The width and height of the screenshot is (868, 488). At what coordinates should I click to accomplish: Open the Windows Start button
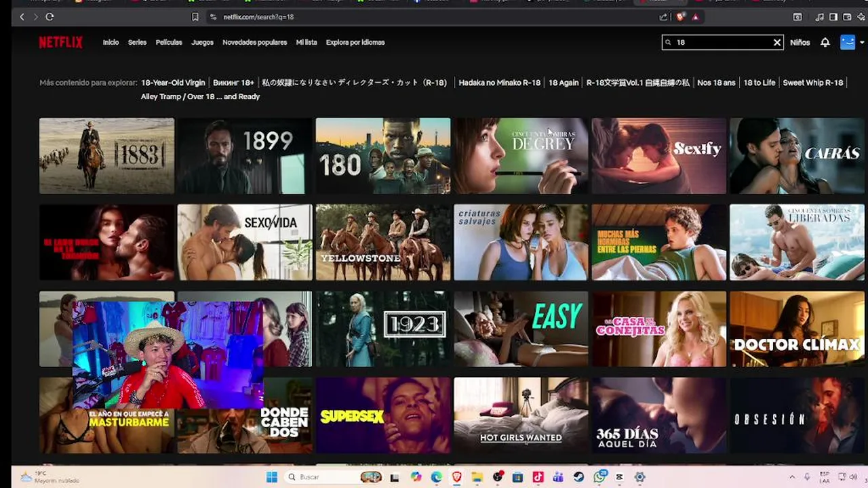click(x=271, y=477)
